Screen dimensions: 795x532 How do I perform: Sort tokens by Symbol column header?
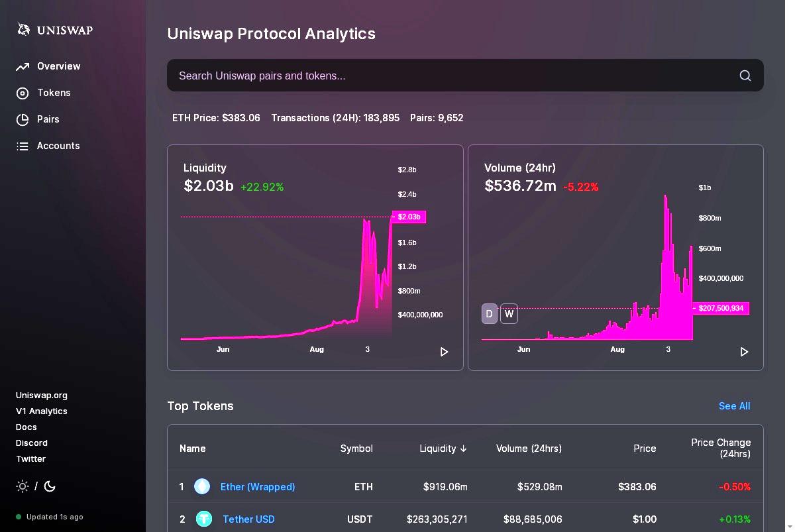[x=356, y=449]
